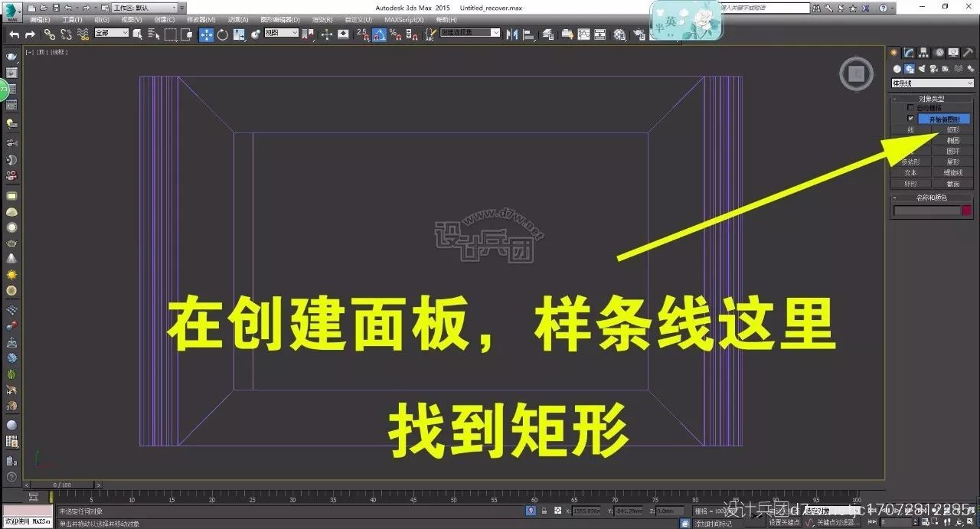The width and height of the screenshot is (980, 529).
Task: Click the 0 / 100 time slider
Action: point(61,485)
